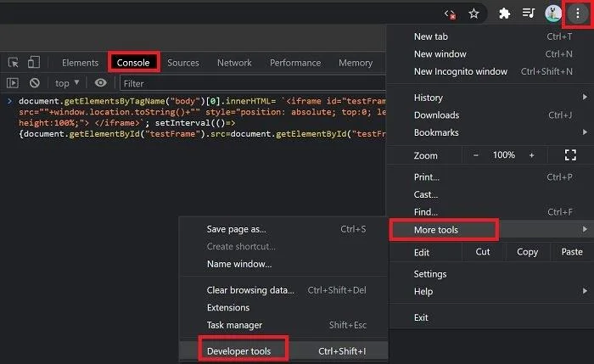This screenshot has width=594, height=364.
Task: Toggle the device toolbar icon in DevTools
Action: tap(34, 62)
